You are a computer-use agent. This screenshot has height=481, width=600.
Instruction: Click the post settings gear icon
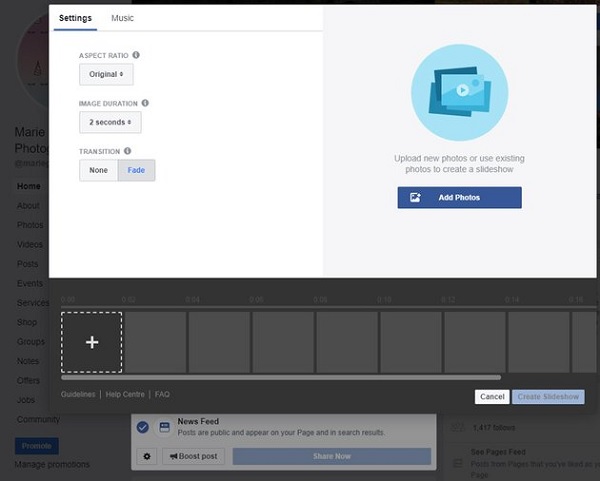147,456
